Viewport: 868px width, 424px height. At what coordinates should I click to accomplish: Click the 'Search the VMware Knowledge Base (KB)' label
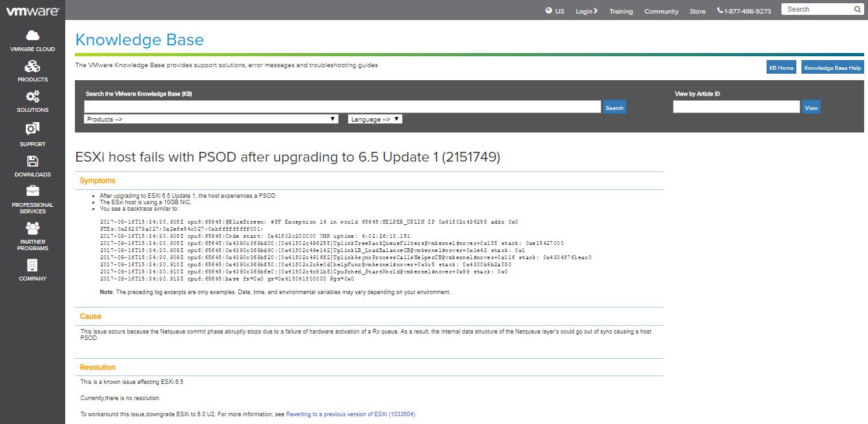click(139, 94)
